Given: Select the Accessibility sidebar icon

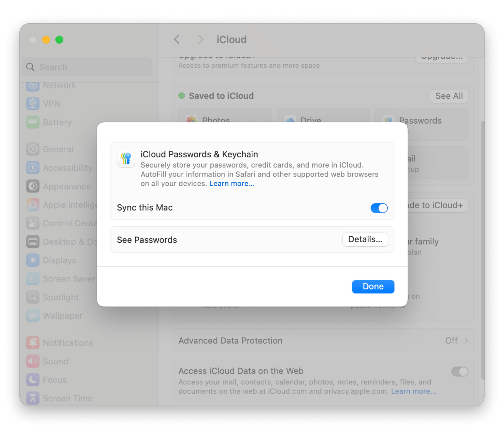Looking at the screenshot, I should coord(33,168).
